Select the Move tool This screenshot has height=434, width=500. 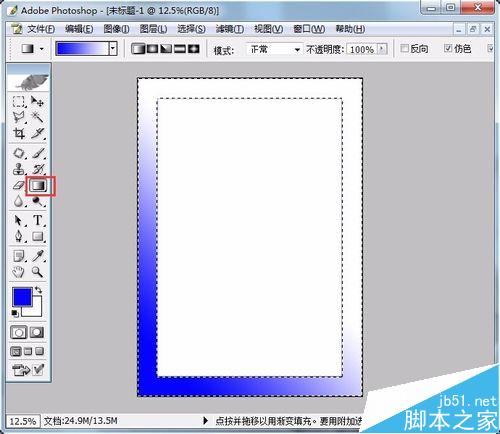37,101
